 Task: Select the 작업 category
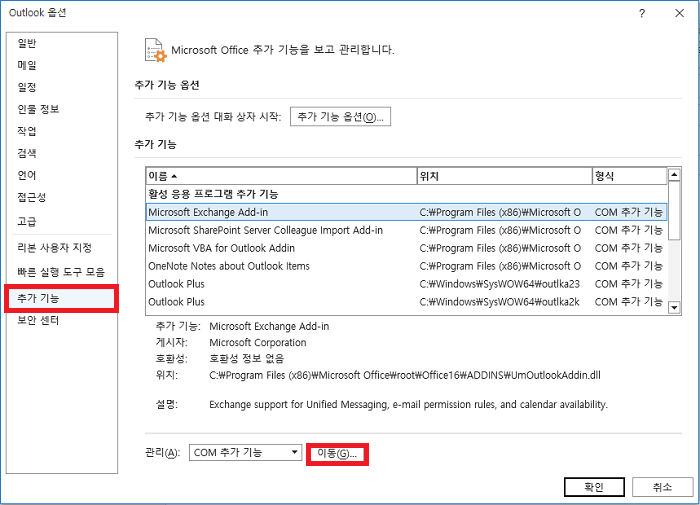click(x=27, y=131)
